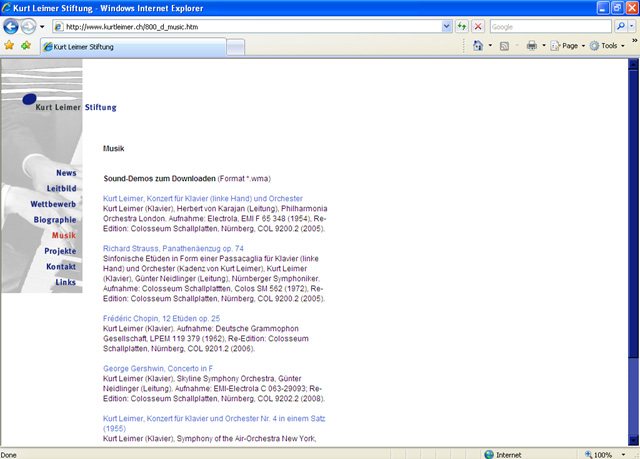The image size is (640, 459).
Task: Click the Print icon in the toolbar
Action: tap(532, 46)
